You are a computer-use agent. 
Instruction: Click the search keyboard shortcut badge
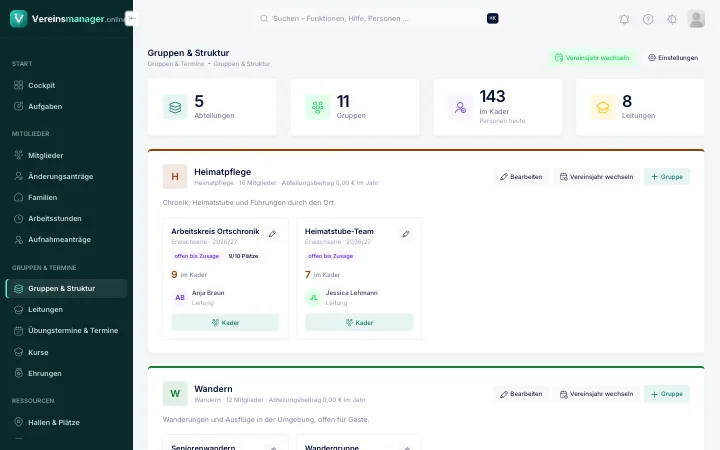tap(492, 18)
